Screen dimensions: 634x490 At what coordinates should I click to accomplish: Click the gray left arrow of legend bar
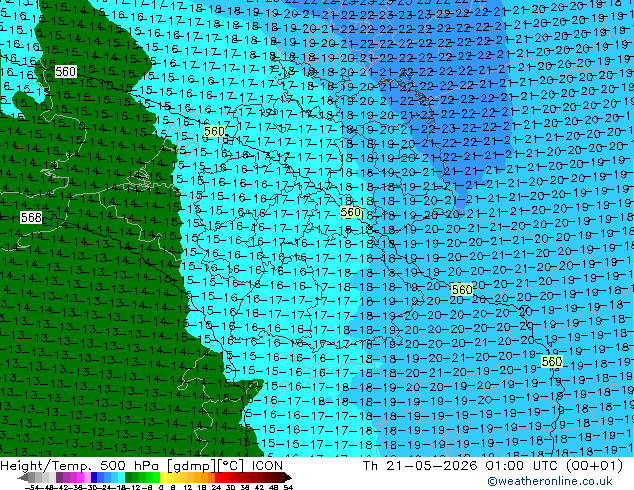pyautogui.click(x=23, y=478)
